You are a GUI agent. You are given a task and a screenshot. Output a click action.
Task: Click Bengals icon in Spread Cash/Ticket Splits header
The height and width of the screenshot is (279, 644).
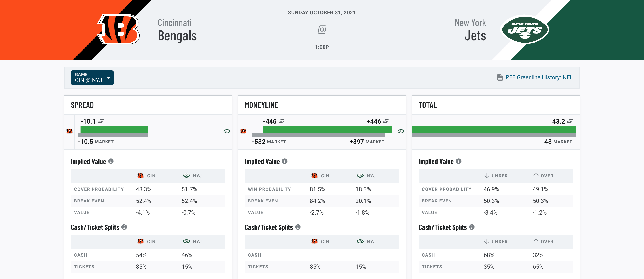(x=141, y=241)
